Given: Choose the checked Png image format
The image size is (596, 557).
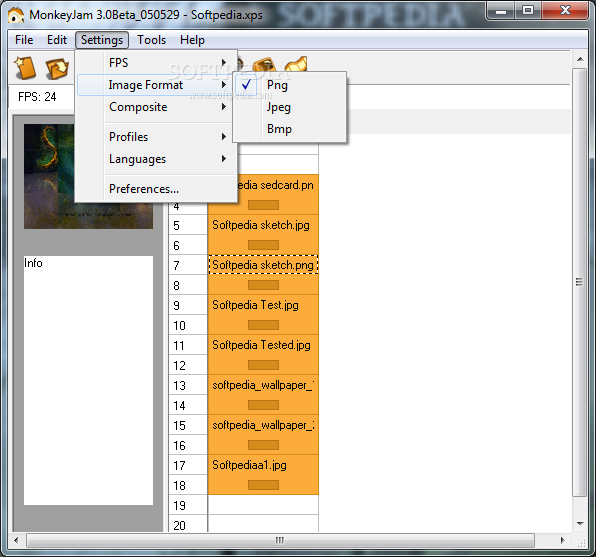Looking at the screenshot, I should coord(289,85).
